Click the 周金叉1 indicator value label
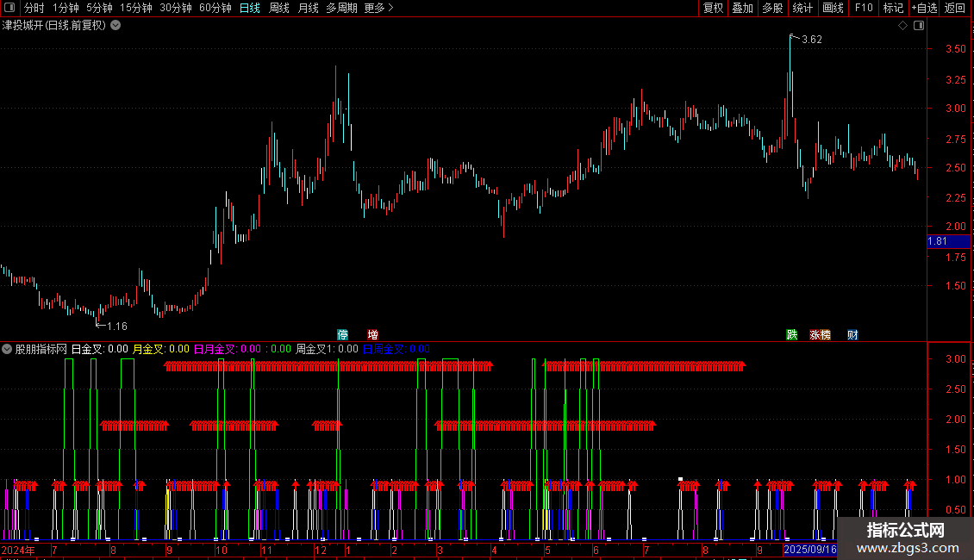Image resolution: width=974 pixels, height=560 pixels. (x=327, y=349)
